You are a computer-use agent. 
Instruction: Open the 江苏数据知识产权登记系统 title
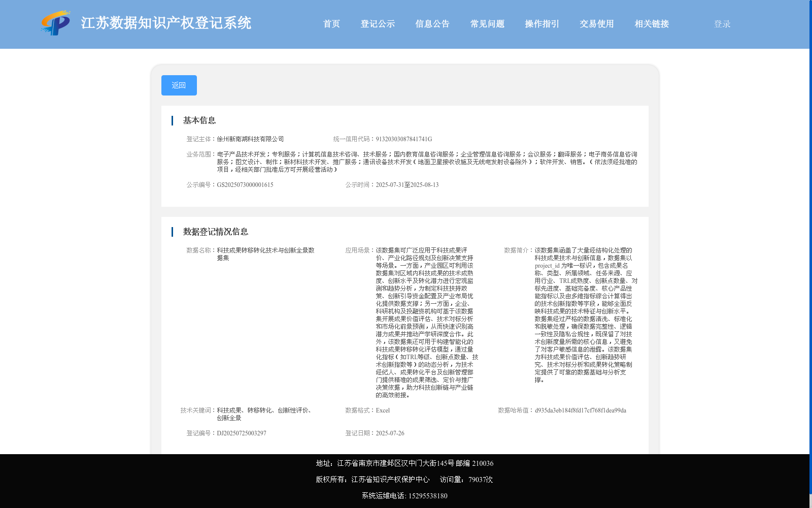[x=166, y=23]
